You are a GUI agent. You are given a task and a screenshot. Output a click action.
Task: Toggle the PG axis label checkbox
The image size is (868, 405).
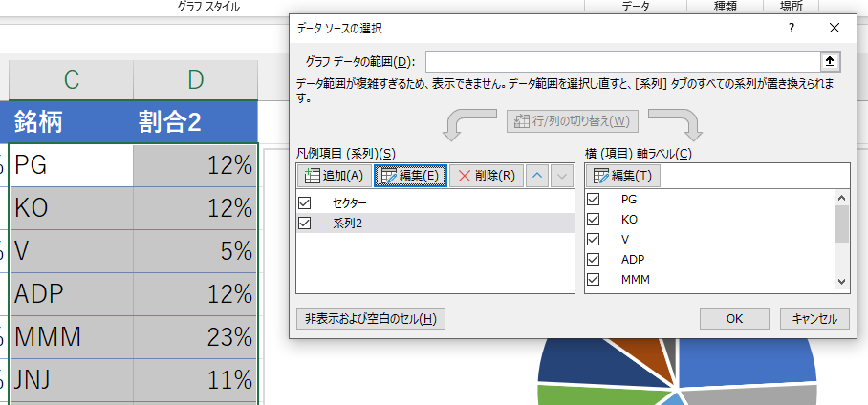tap(593, 199)
